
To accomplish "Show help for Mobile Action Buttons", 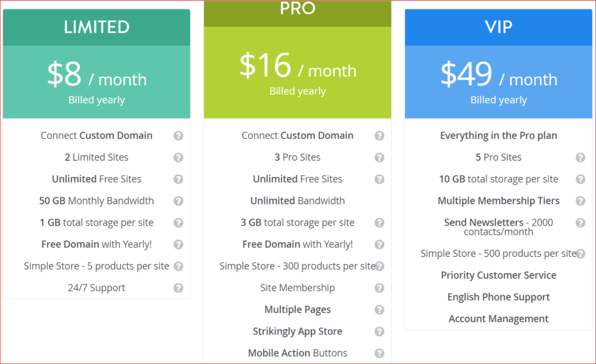I will click(379, 353).
